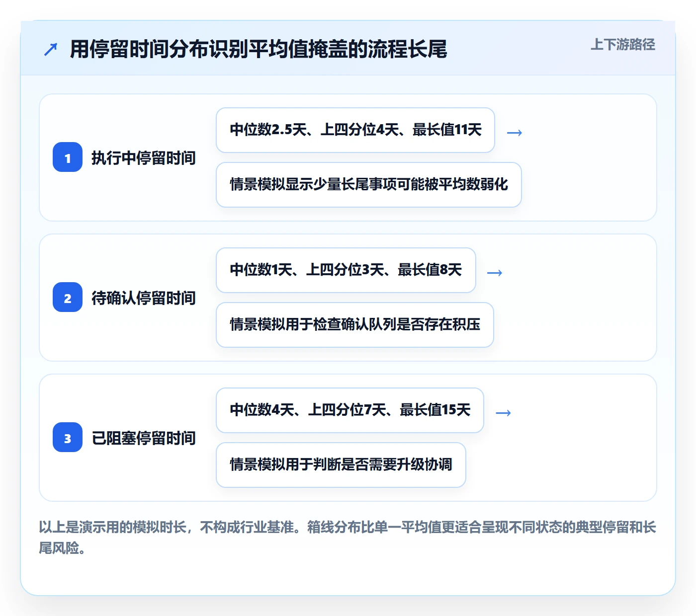Screen dimensions: 696x616
Task: Open card 情景模拟显示少量长尾事项可能被平均数弱化
Action: 369,185
